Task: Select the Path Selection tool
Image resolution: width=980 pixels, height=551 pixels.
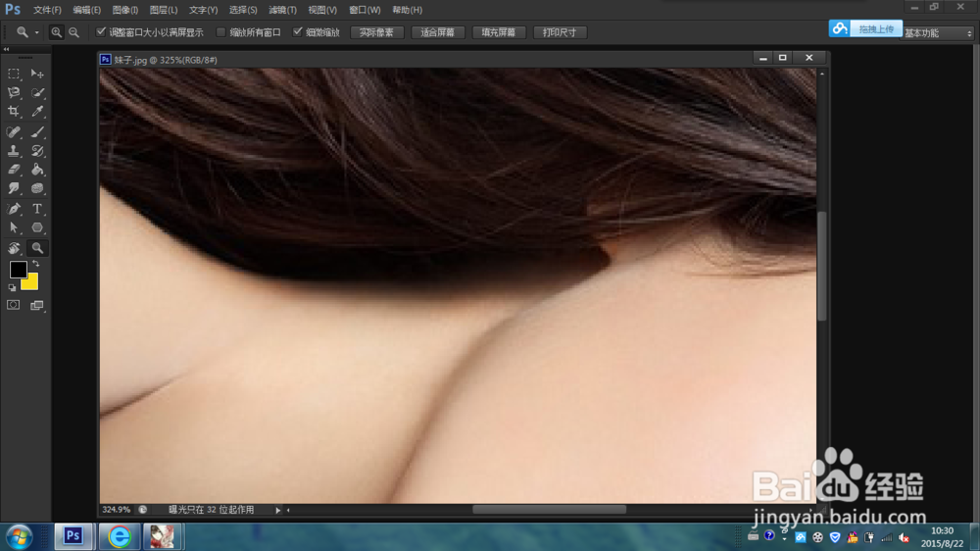Action: click(13, 227)
